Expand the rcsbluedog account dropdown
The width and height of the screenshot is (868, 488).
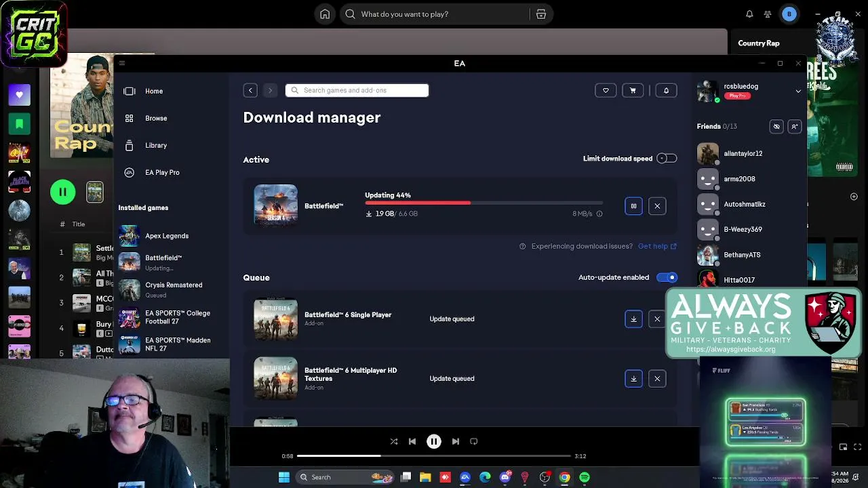pos(798,91)
